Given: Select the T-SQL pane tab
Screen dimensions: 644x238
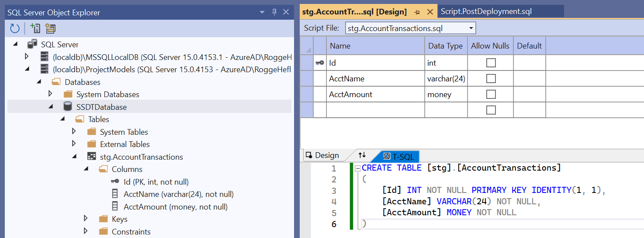Looking at the screenshot, I should pos(399,156).
